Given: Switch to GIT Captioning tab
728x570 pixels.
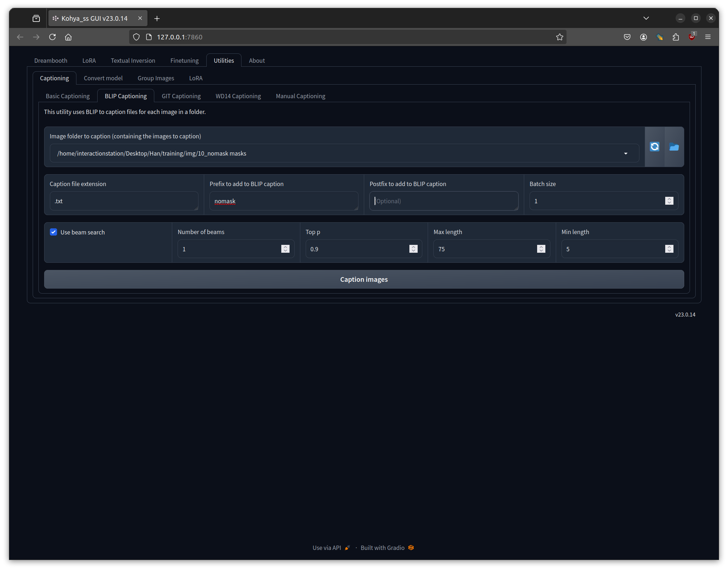Looking at the screenshot, I should point(181,96).
